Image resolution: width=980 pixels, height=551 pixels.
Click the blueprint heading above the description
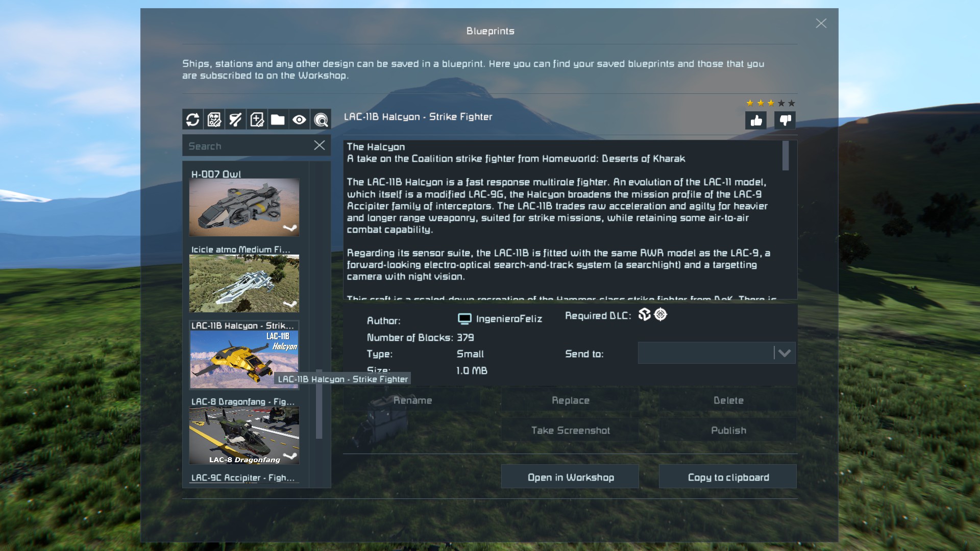pyautogui.click(x=418, y=117)
